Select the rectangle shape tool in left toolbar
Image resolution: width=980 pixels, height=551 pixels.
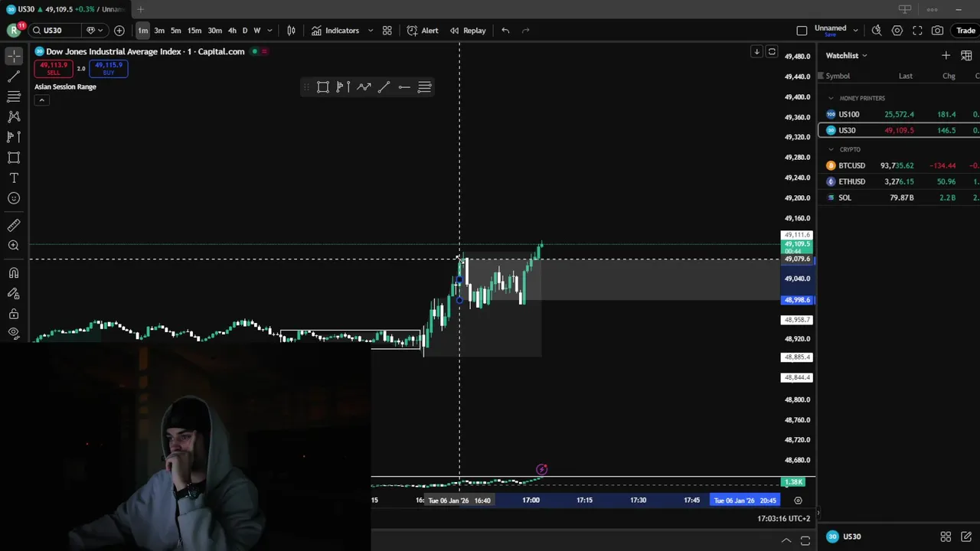point(14,158)
